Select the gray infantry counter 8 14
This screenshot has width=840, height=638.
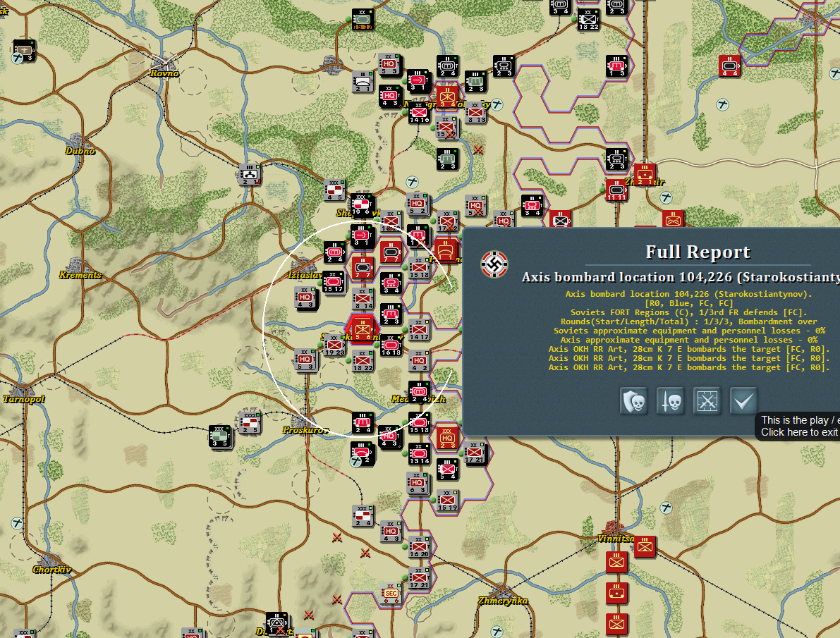(363, 298)
